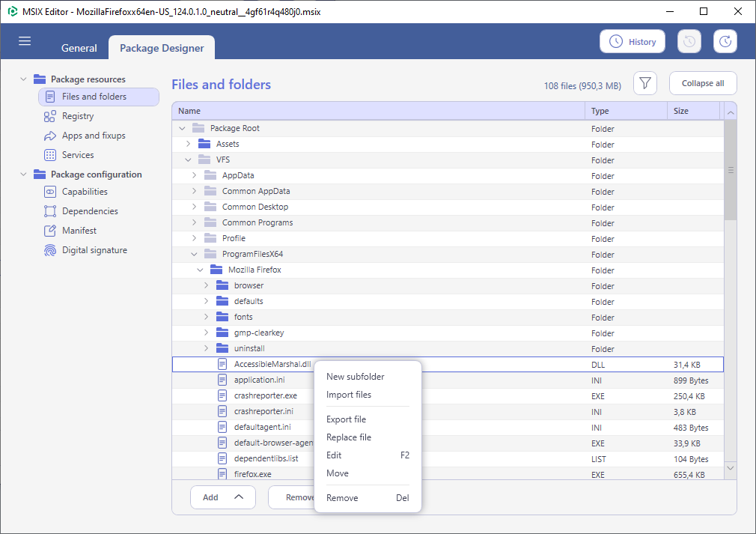Click the Services grid icon
This screenshot has width=756, height=534.
coord(49,155)
